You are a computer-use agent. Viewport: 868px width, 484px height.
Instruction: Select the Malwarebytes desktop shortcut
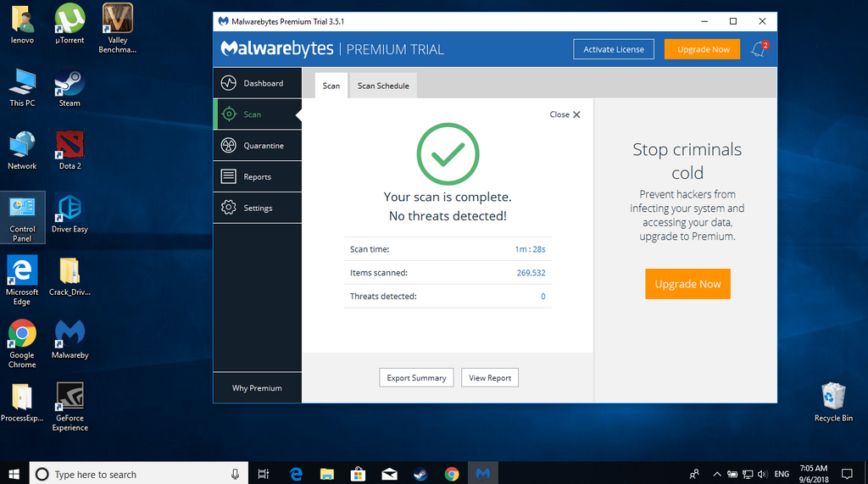(70, 340)
